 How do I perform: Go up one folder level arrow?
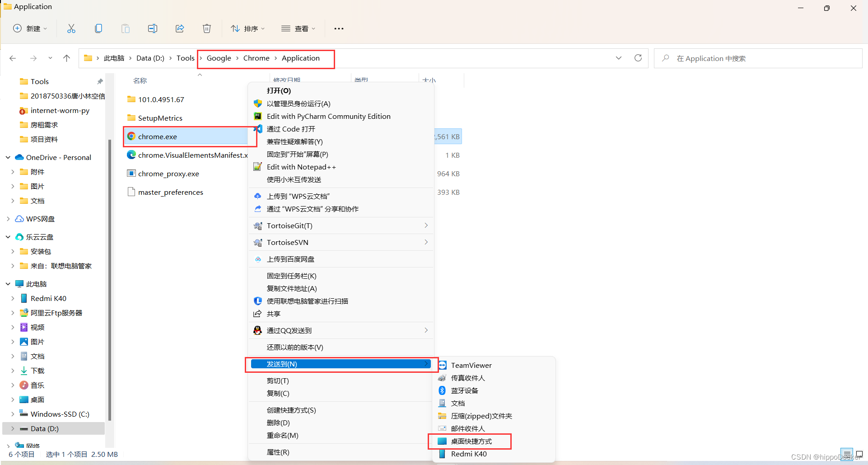tap(66, 58)
